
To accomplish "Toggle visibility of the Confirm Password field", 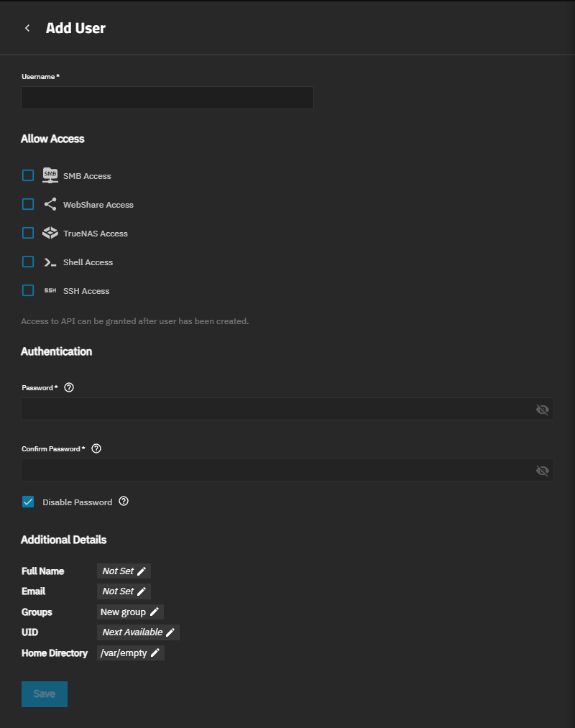I will tap(543, 471).
